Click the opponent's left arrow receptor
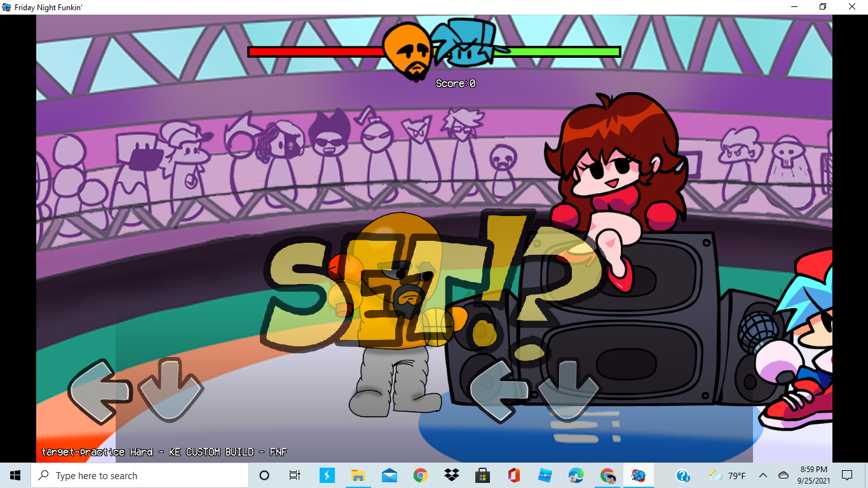Viewport: 868px width, 488px height. [x=98, y=391]
